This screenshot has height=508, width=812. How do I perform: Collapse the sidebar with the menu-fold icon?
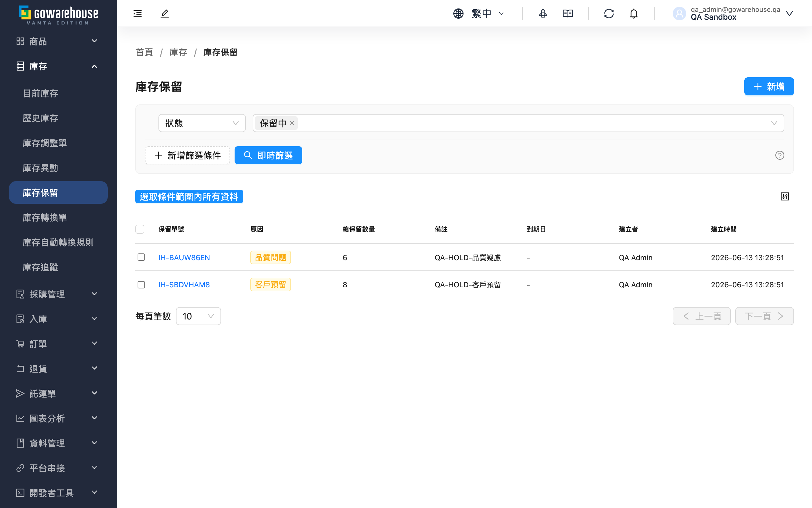138,14
